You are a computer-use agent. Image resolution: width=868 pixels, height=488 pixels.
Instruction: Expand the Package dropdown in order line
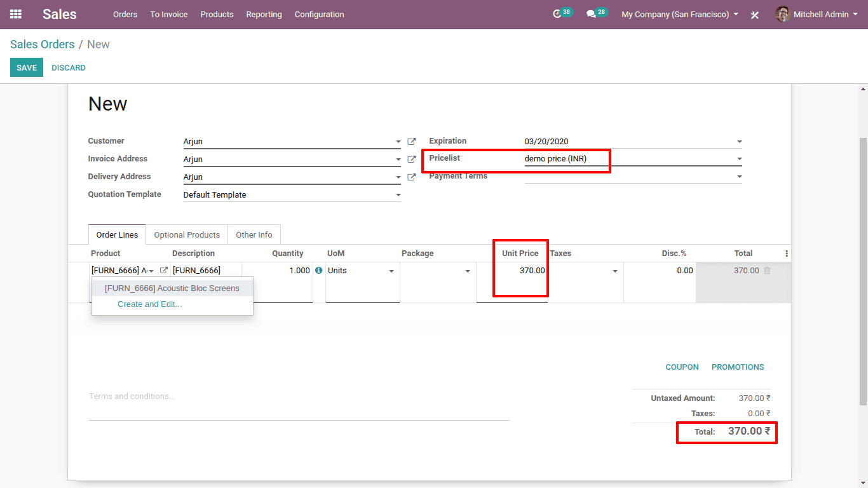468,271
